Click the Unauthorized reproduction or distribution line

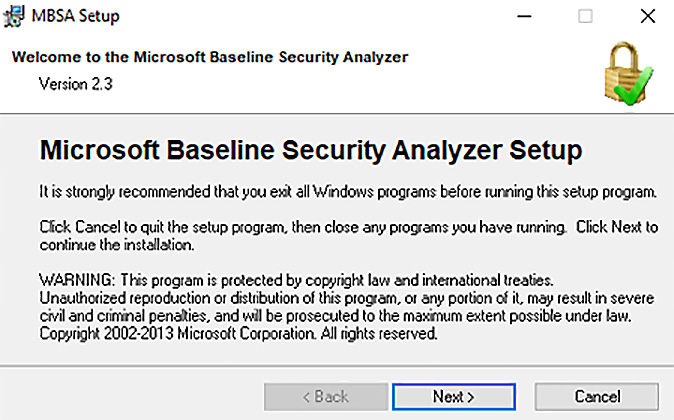[x=347, y=298]
